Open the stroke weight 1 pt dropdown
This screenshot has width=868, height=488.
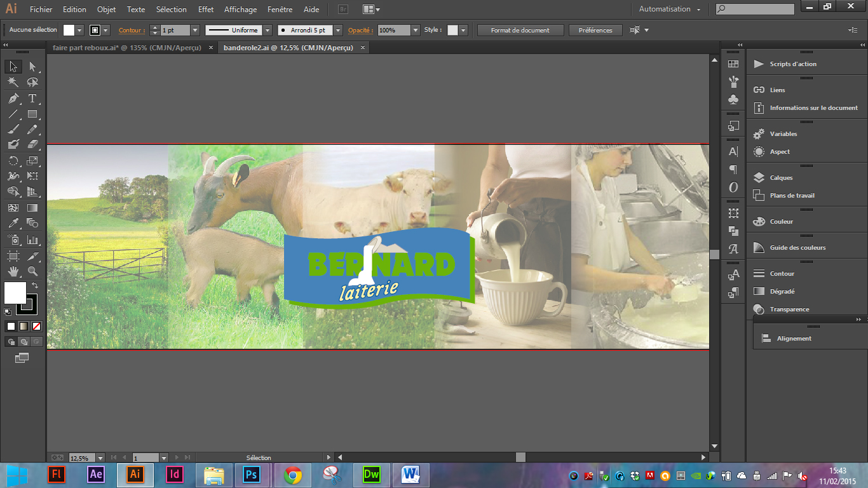pyautogui.click(x=195, y=30)
